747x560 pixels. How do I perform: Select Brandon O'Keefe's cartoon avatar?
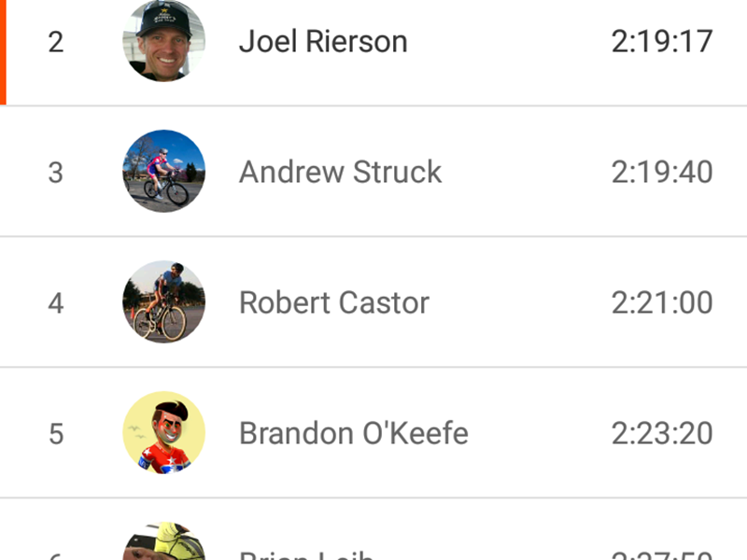tap(163, 433)
